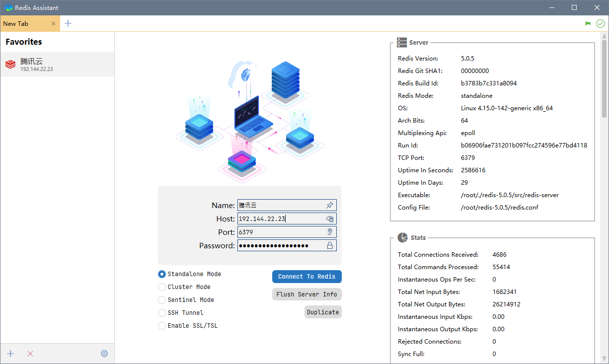Viewport: 609px width, 364px height.
Task: Click the scrollbar up arrow
Action: (x=605, y=36)
